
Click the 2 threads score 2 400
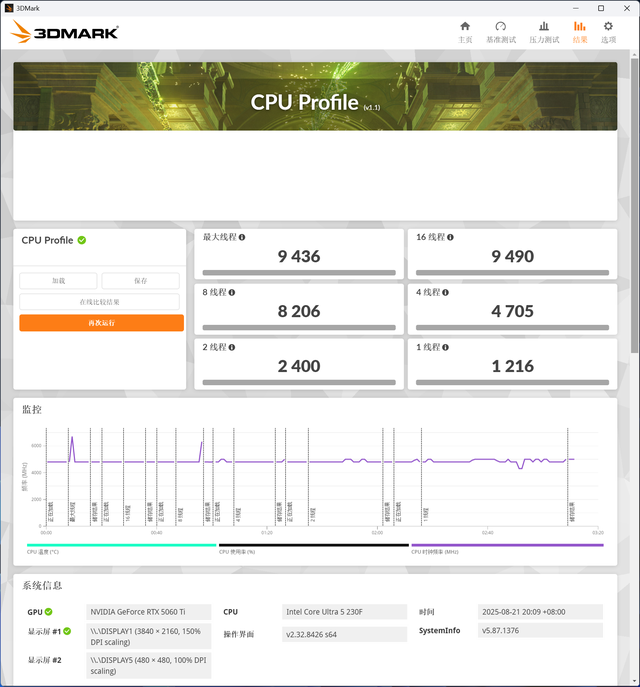(299, 366)
